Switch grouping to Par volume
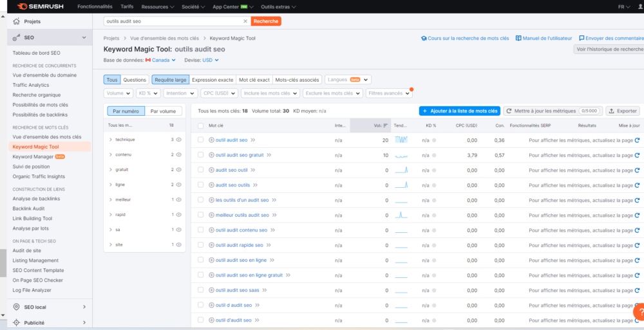Image resolution: width=644 pixels, height=330 pixels. [163, 111]
